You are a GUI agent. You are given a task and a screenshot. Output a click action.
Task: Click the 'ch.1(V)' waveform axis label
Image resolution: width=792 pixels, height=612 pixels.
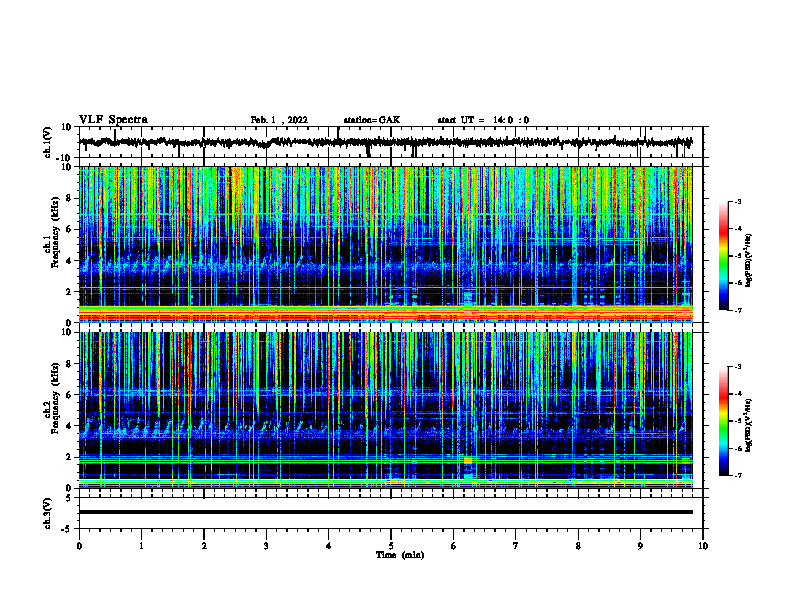[48, 142]
